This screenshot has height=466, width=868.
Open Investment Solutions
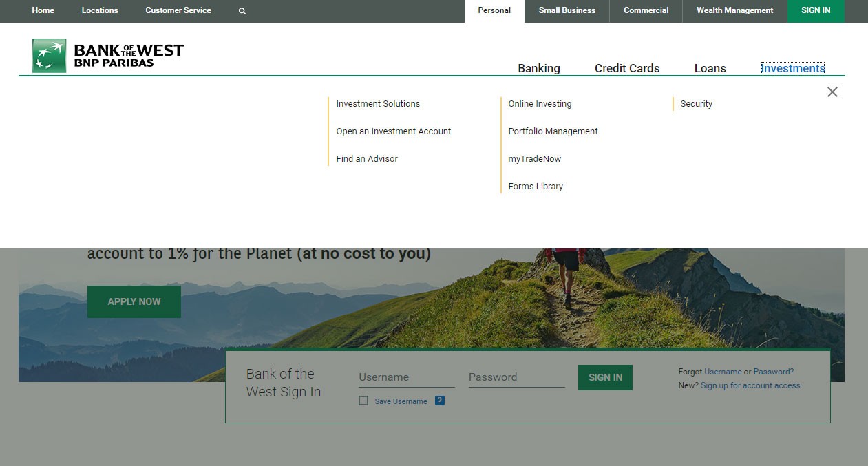pyautogui.click(x=378, y=104)
